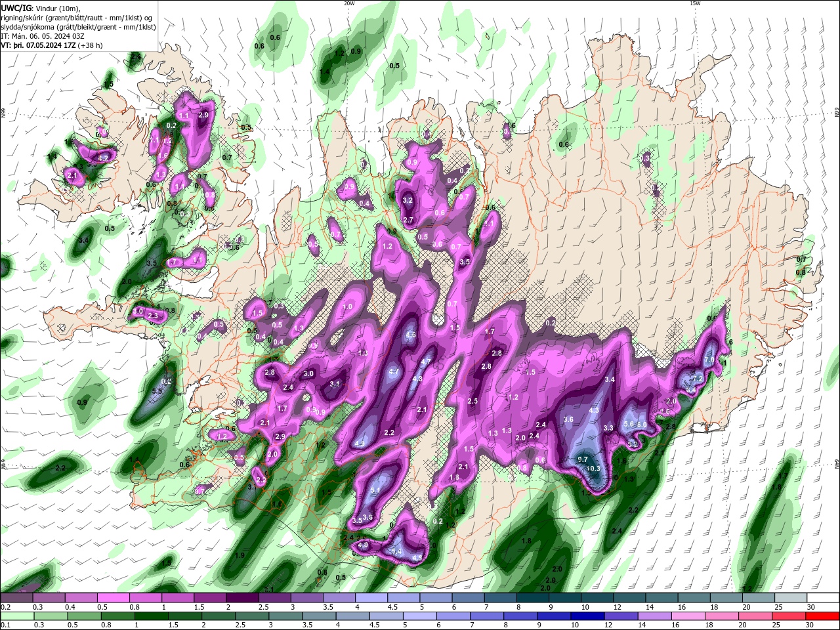Click the UWC/IG title text
840x630 pixels.
click(16, 7)
